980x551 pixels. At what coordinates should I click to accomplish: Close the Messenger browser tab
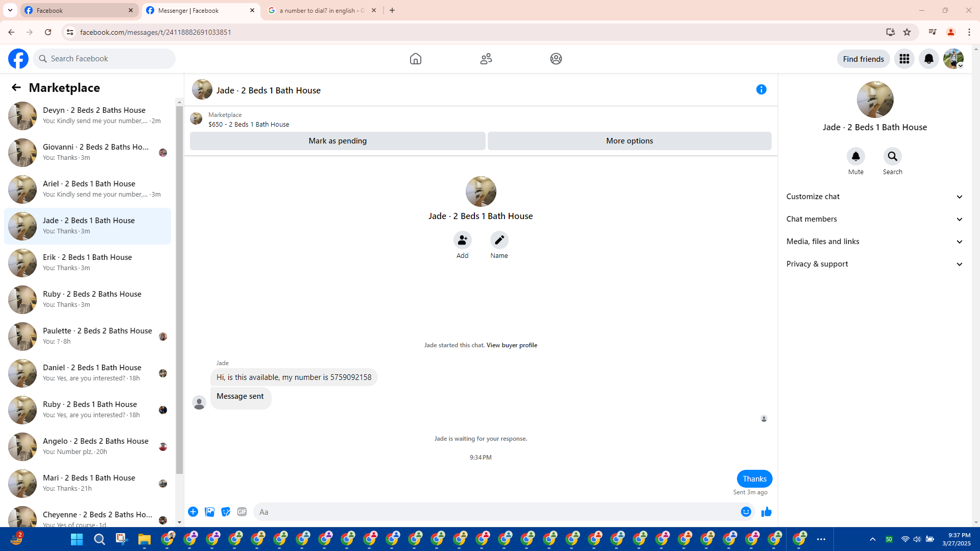tap(252, 10)
